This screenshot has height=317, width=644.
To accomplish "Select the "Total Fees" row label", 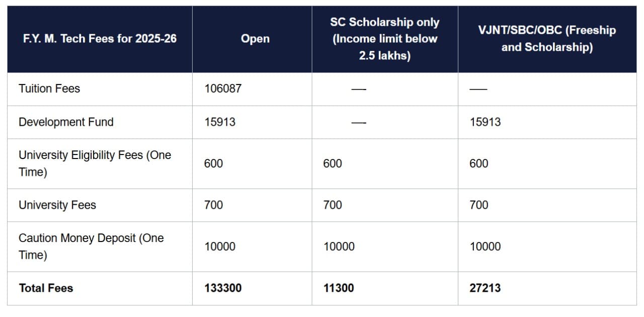I will [46, 288].
